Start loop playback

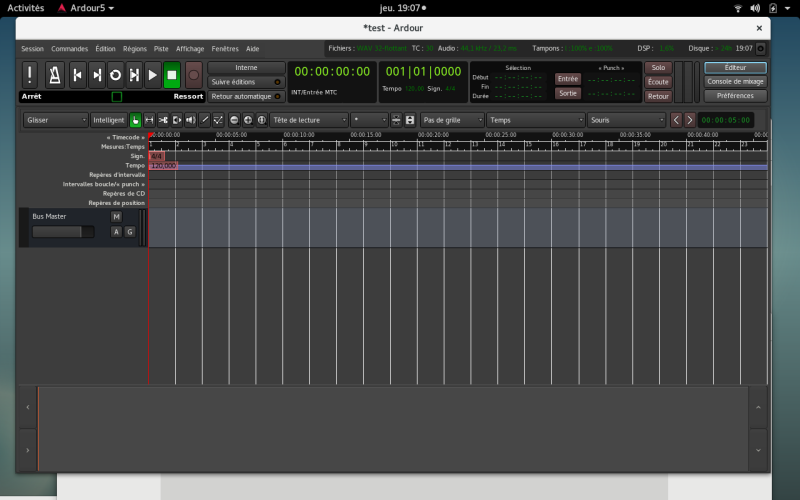[115, 75]
